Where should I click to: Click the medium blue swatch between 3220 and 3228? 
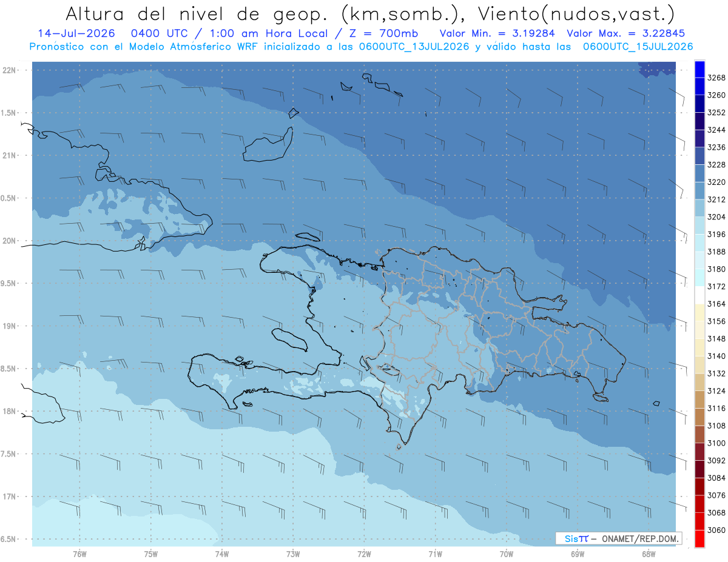click(699, 173)
